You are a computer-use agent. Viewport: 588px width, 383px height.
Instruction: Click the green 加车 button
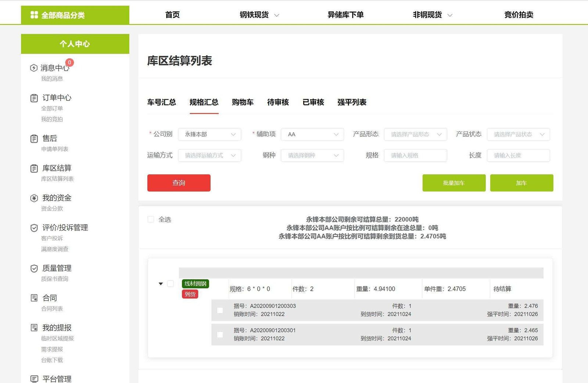[x=521, y=183]
